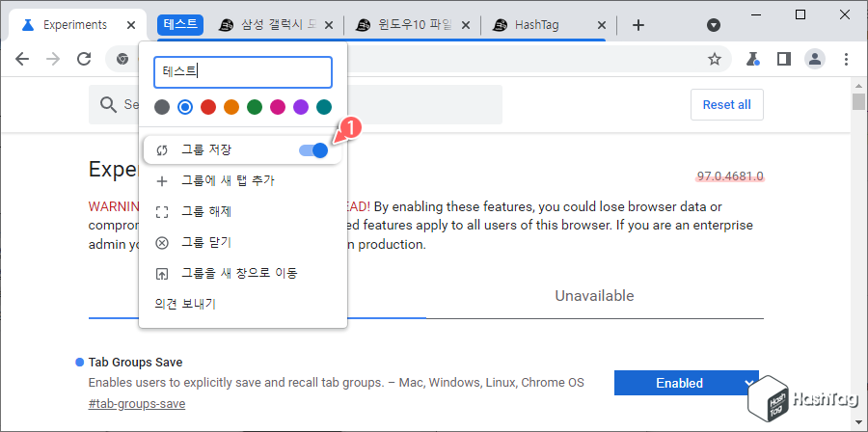The image size is (868, 432).
Task: Click the Reset all button
Action: point(727,104)
